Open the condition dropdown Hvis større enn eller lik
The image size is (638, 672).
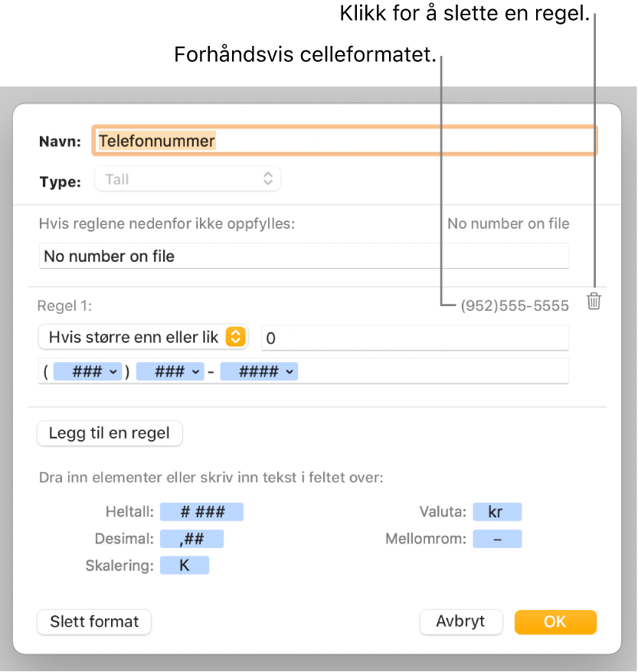tap(142, 337)
